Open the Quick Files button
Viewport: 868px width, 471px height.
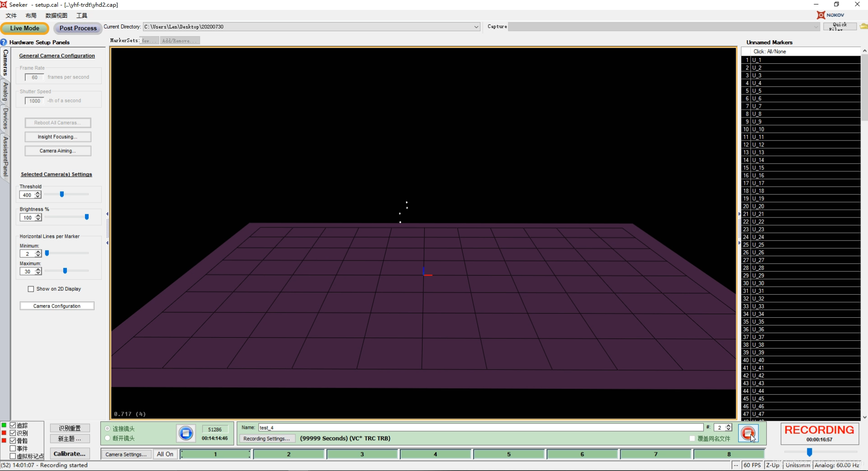[840, 27]
